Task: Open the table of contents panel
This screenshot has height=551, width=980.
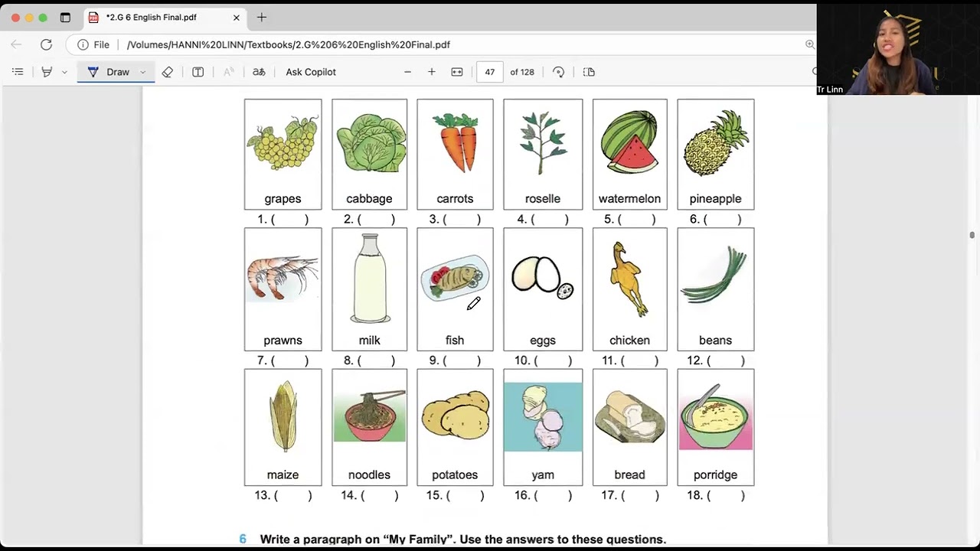Action: click(18, 72)
